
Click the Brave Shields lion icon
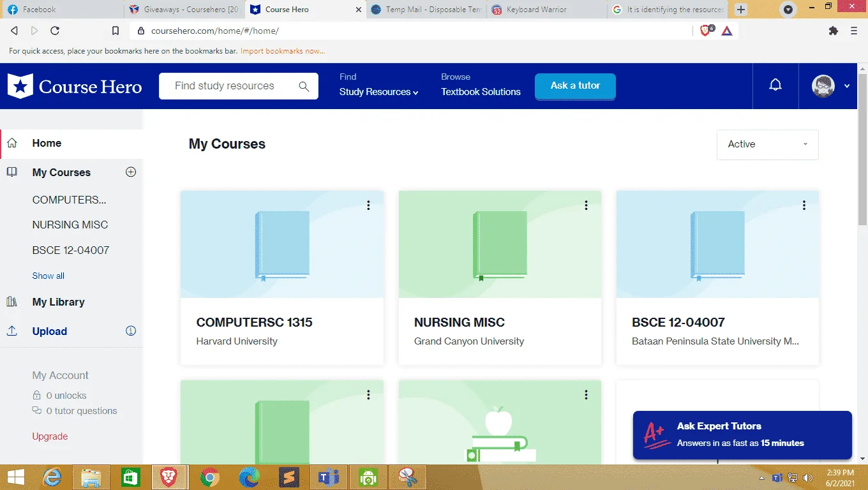click(x=707, y=31)
